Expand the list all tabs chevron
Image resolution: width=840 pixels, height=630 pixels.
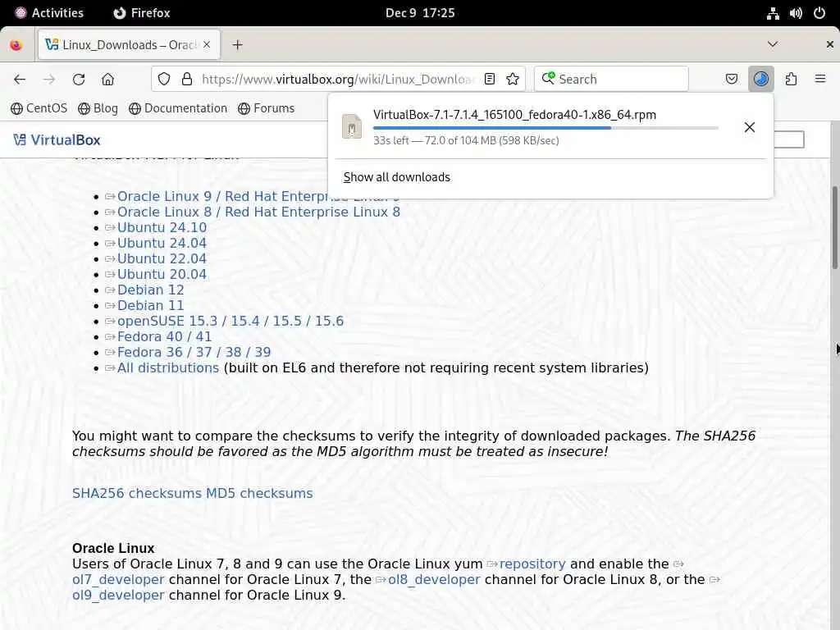[x=773, y=44]
